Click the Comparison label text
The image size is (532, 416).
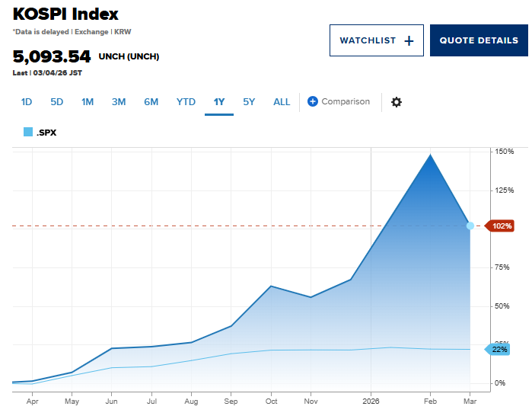point(346,101)
